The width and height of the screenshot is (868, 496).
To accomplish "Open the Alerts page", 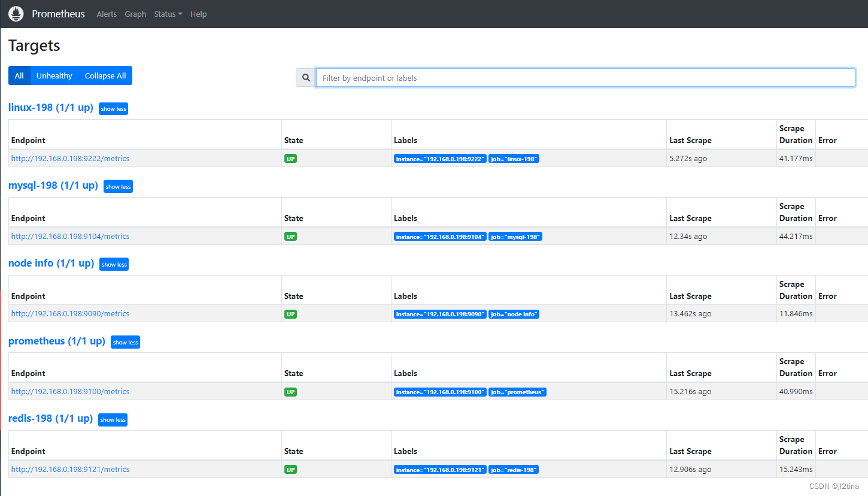I will (107, 14).
